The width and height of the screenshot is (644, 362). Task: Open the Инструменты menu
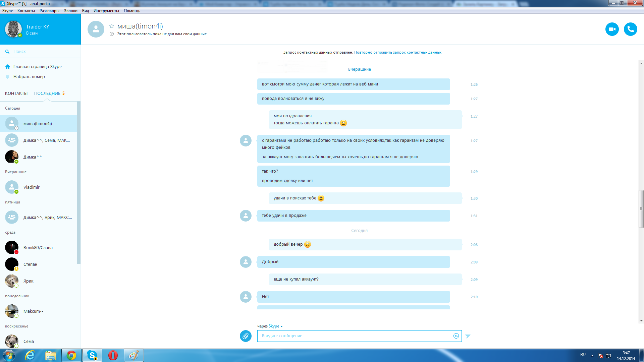tap(106, 11)
